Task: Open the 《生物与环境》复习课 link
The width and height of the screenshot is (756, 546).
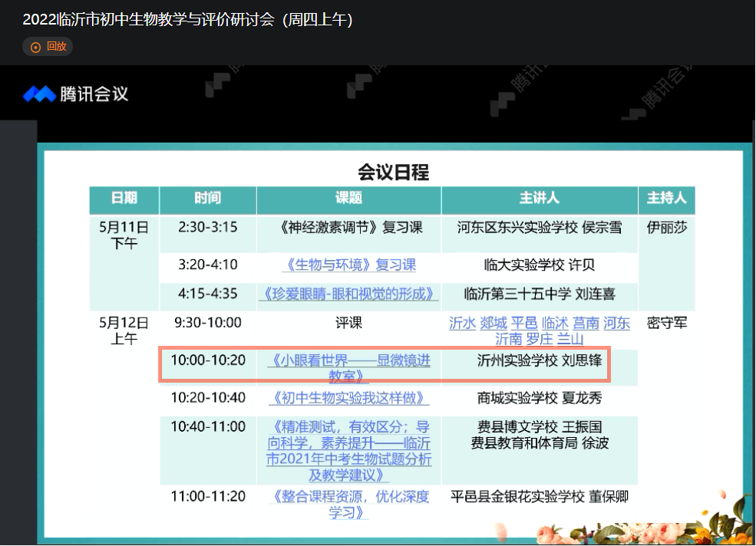Action: [348, 265]
